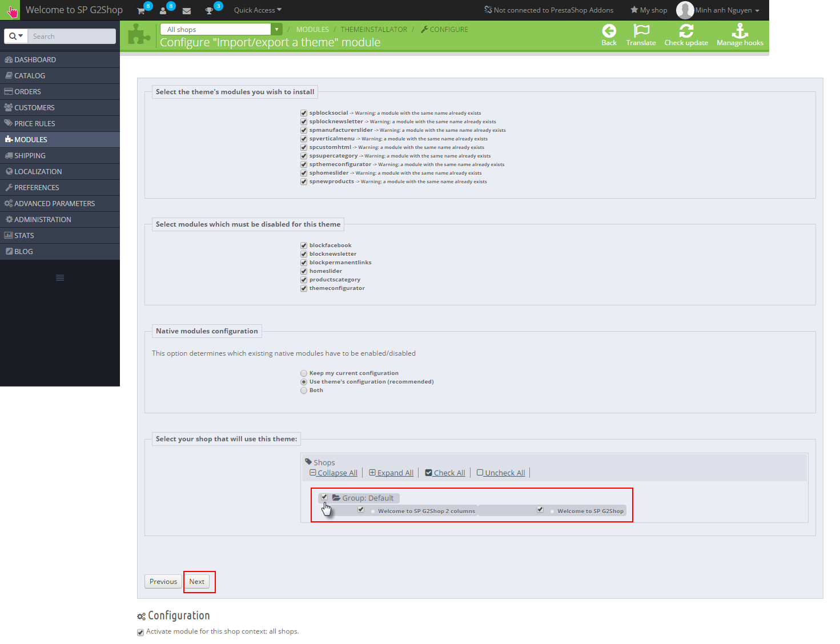The width and height of the screenshot is (840, 644).
Task: Click the sidebar collapse hamburger icon
Action: pyautogui.click(x=60, y=278)
